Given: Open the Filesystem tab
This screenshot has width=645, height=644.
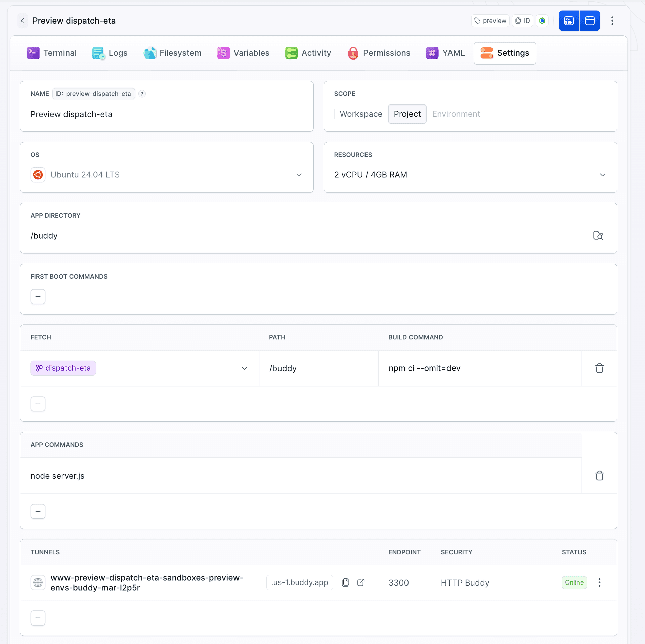Looking at the screenshot, I should (172, 53).
